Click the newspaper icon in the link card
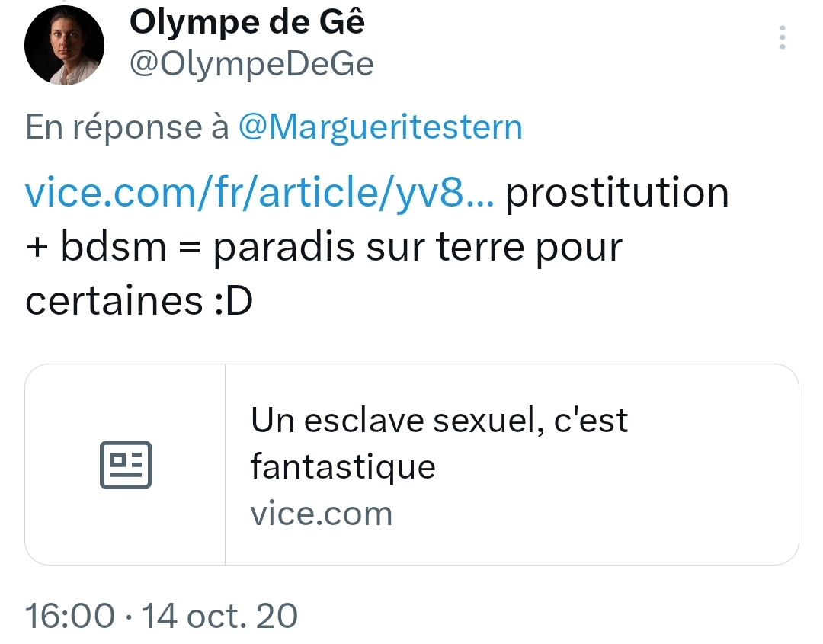 click(126, 464)
